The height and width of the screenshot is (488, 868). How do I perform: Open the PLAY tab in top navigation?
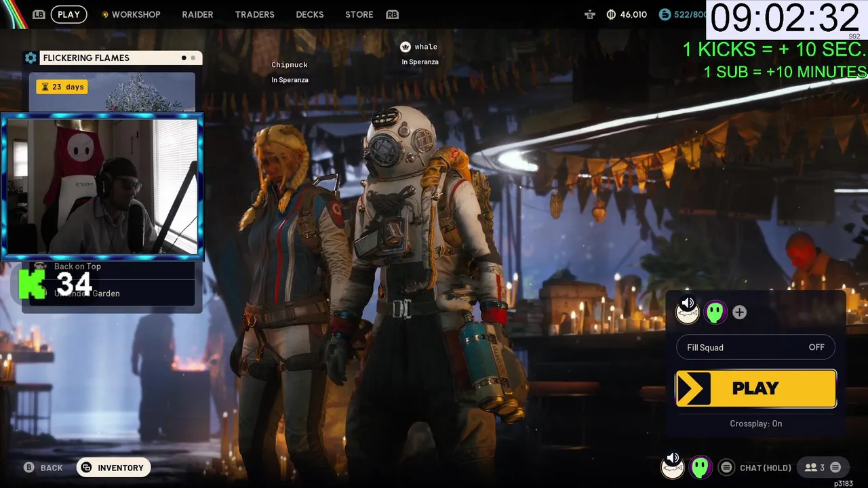[x=68, y=14]
